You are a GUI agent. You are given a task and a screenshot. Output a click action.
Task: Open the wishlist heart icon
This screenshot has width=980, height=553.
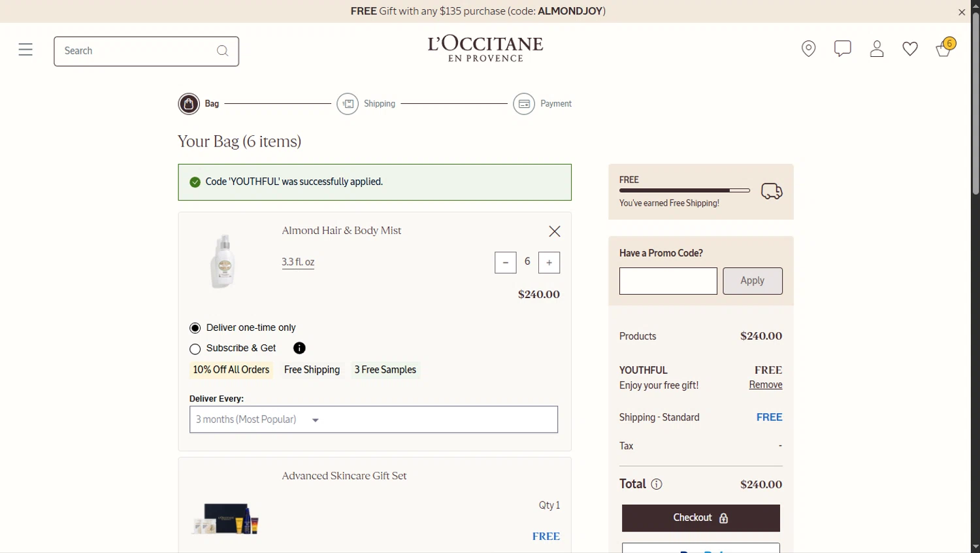910,49
